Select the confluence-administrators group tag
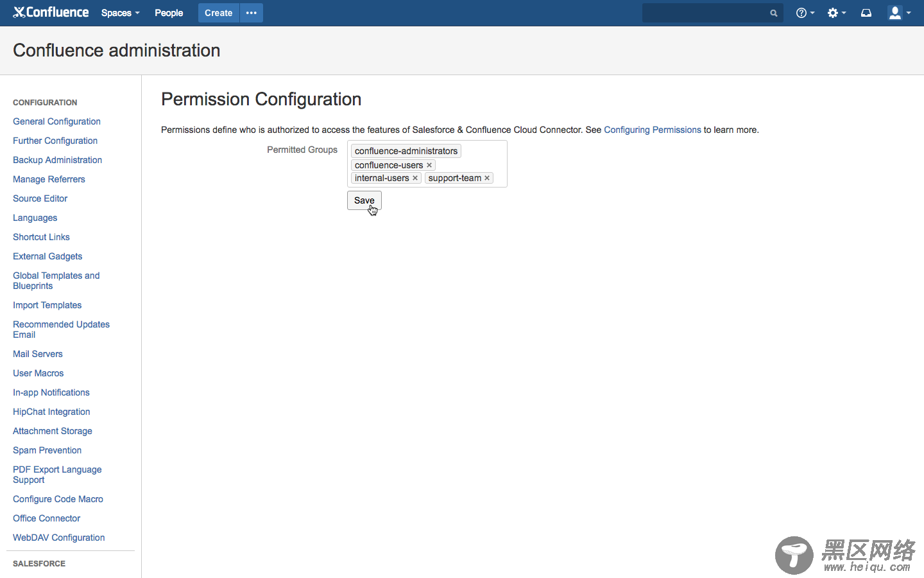 point(406,151)
